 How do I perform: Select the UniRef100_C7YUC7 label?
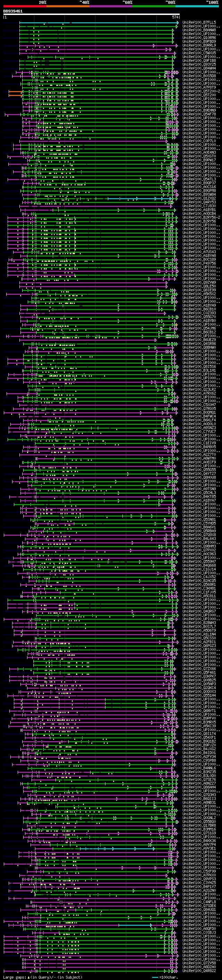(x=199, y=431)
